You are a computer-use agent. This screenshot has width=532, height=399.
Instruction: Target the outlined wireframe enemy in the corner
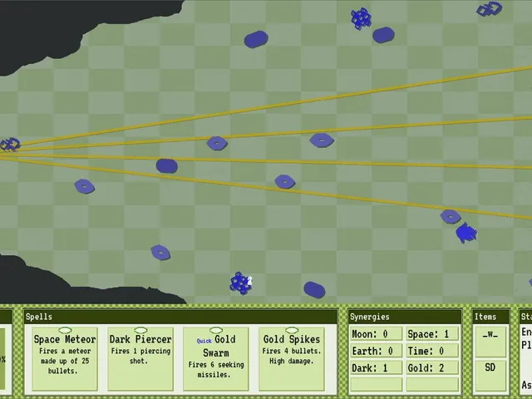tap(489, 9)
